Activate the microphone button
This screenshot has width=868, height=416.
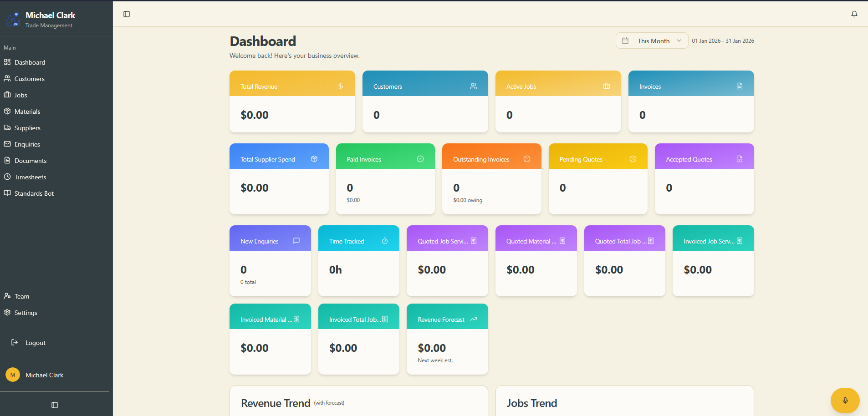tap(844, 400)
